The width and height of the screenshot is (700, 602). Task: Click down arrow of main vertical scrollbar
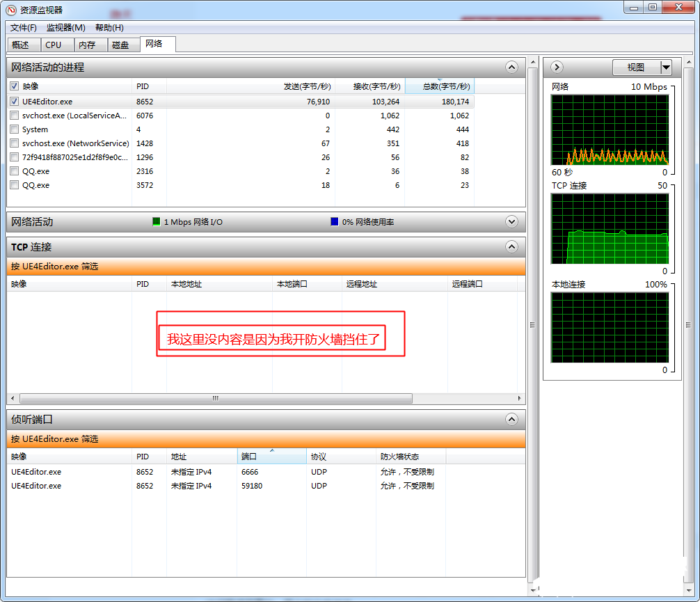532,590
